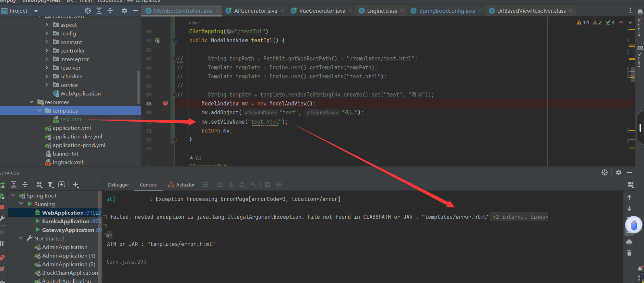Expand the aspect package folder
Image resolution: width=644 pixels, height=283 pixels.
tap(47, 25)
